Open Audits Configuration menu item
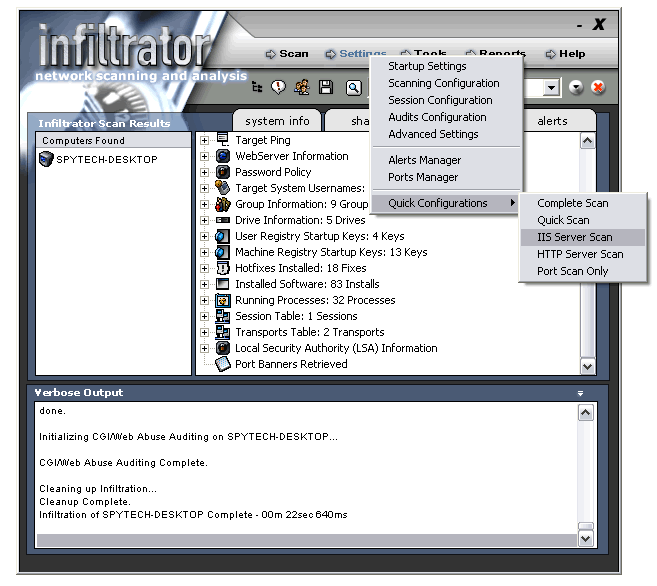 (437, 117)
